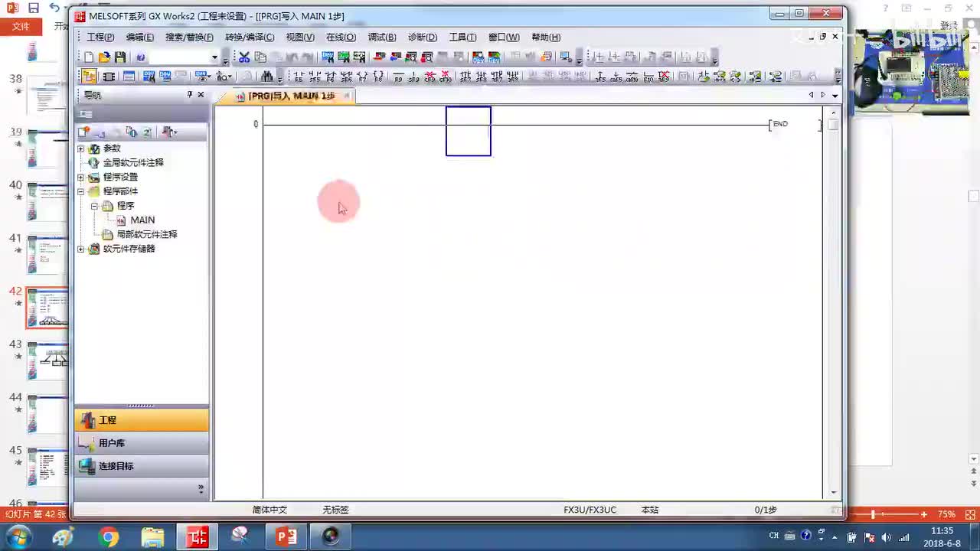980x551 pixels.
Task: Select slide 38 thumbnail in PowerPoint
Action: [x=47, y=96]
